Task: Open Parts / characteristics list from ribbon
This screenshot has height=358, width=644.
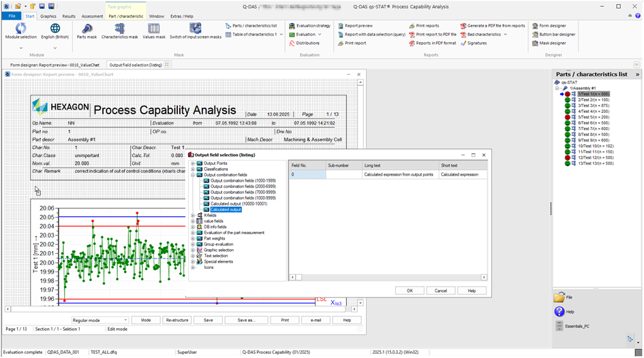Action: pyautogui.click(x=251, y=25)
